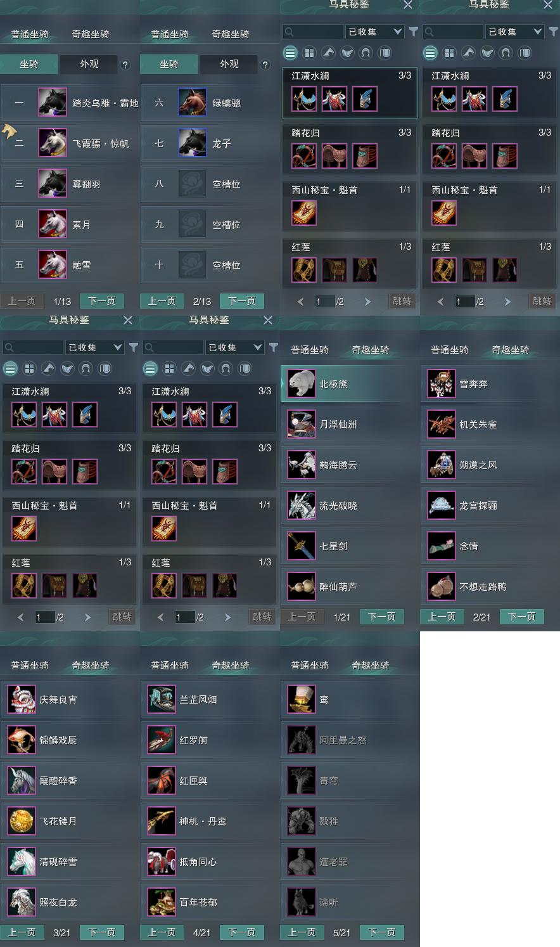Viewport: 560px width, 947px height.
Task: Click 下一页 beside the 5/21 counter
Action: pos(382,932)
